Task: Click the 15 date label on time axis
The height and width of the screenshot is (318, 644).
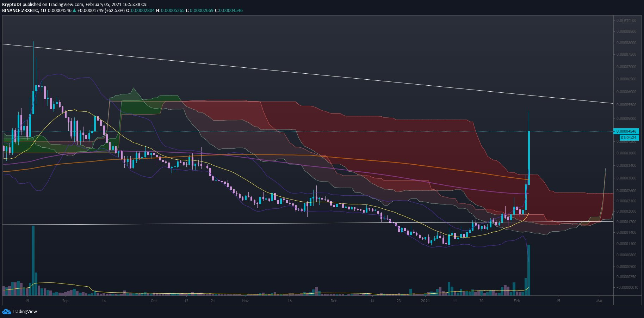Action: coord(558,301)
